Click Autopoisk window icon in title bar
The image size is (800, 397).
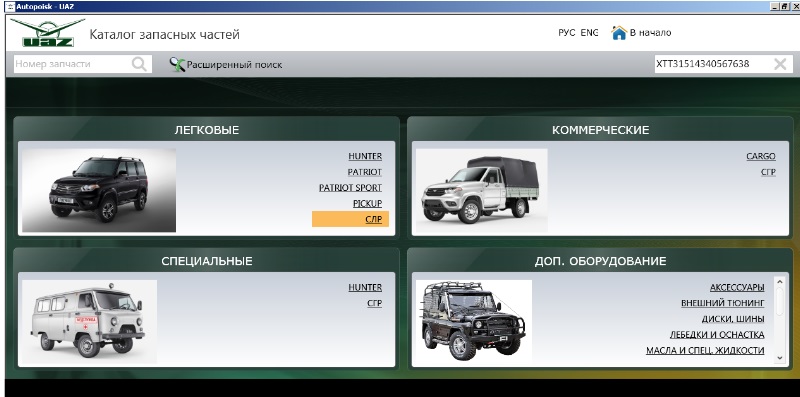tap(10, 6)
